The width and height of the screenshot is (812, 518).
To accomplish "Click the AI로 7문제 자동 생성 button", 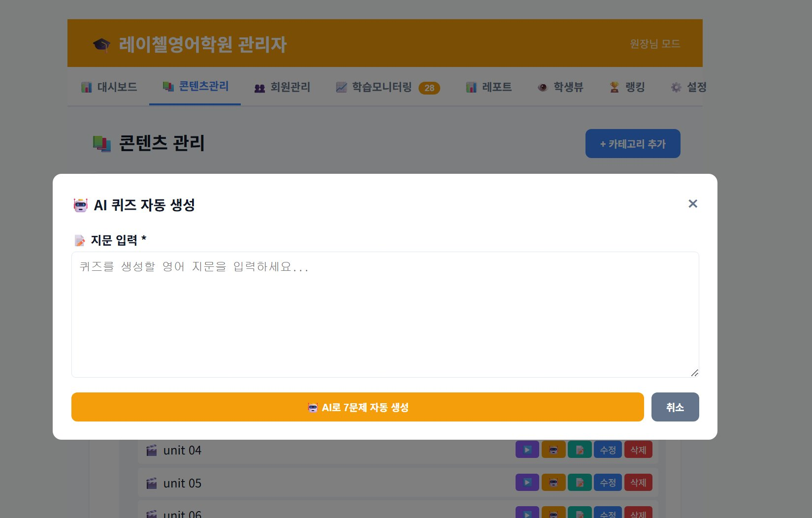I will 357,407.
